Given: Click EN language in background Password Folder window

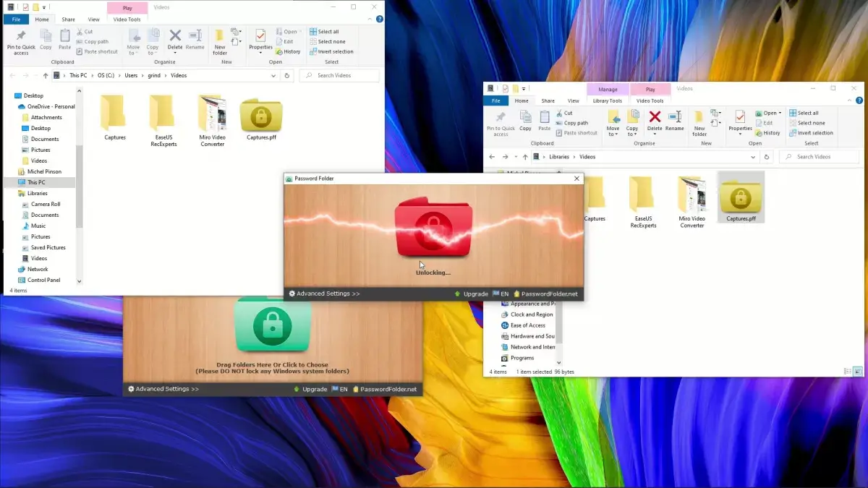Looking at the screenshot, I should coord(340,389).
